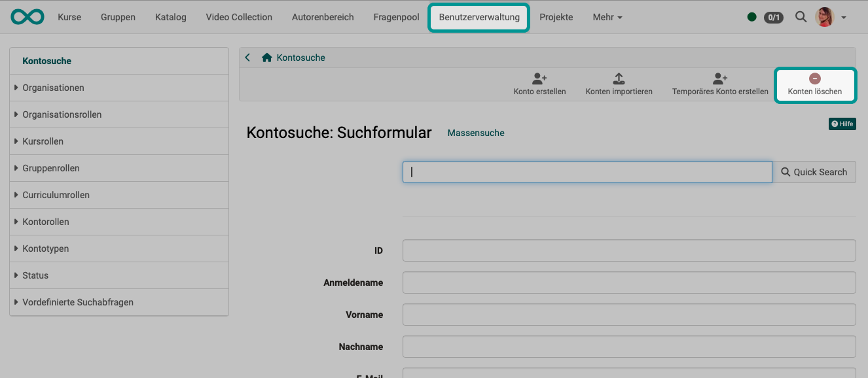Image resolution: width=868 pixels, height=378 pixels.
Task: Open the global search magnifier
Action: 801,17
